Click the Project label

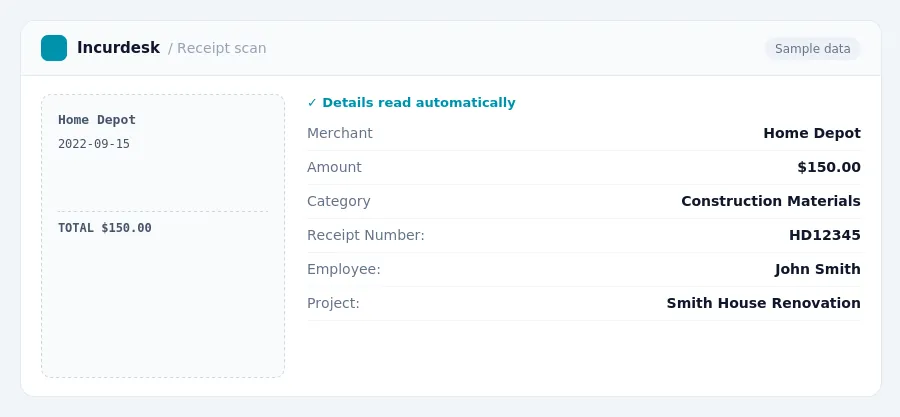point(333,303)
